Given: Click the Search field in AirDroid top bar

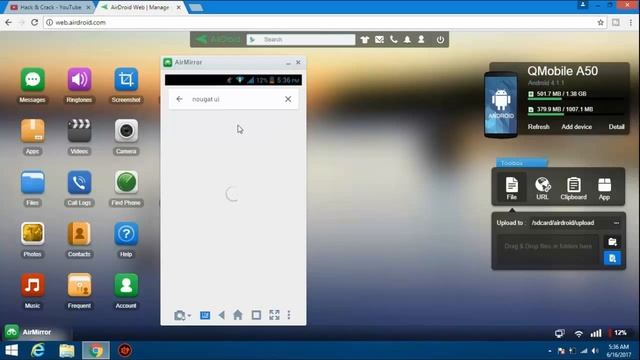Looking at the screenshot, I should pos(301,40).
